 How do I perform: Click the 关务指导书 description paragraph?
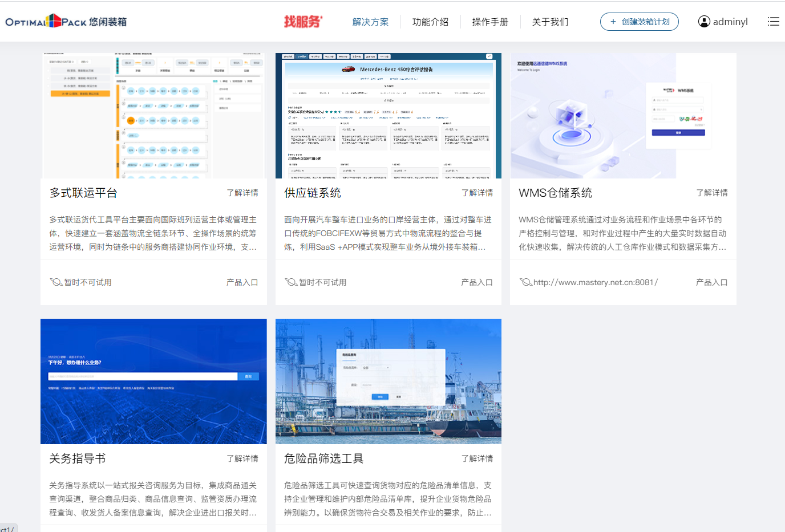click(153, 499)
